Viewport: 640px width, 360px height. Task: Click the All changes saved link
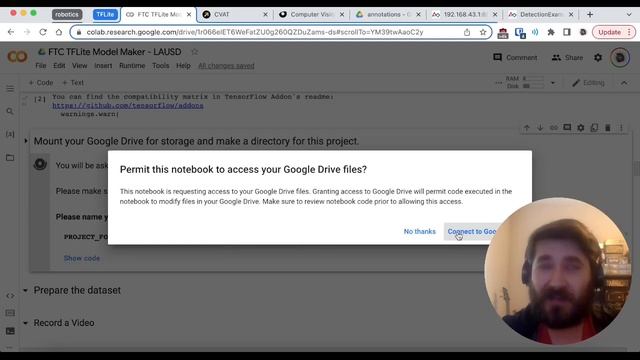tap(226, 66)
